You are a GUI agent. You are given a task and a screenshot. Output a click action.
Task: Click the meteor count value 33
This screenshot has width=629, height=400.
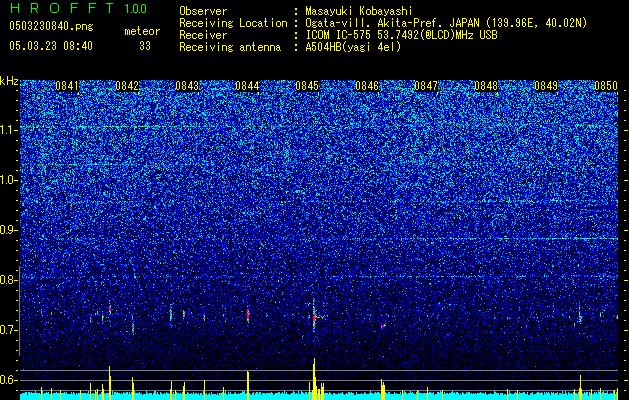coord(145,46)
